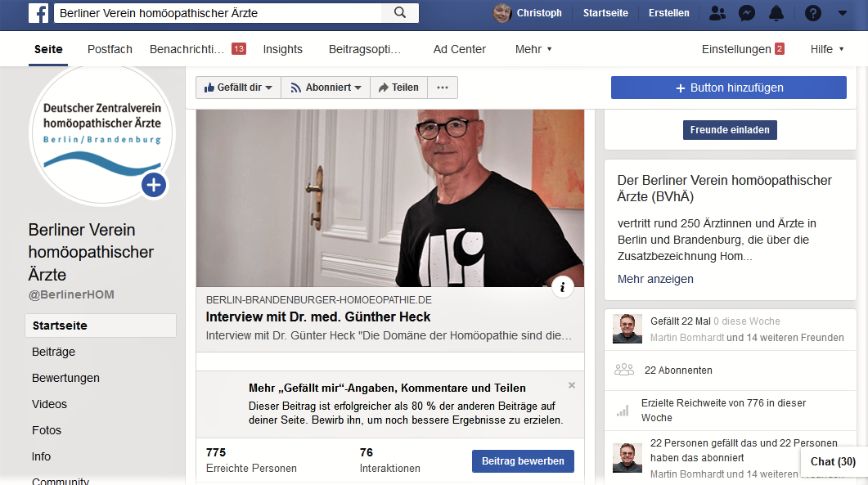Open the Messenger icon
Viewport: 868px width, 485px height.
(747, 13)
